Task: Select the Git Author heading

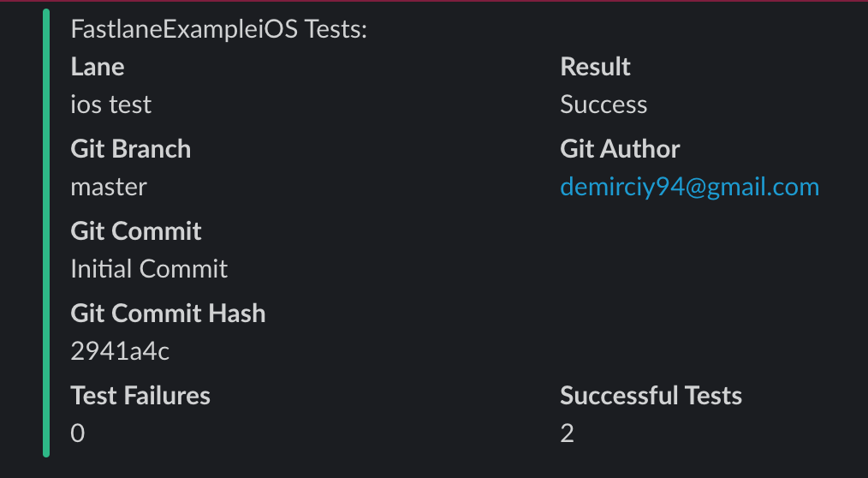Action: [x=620, y=149]
